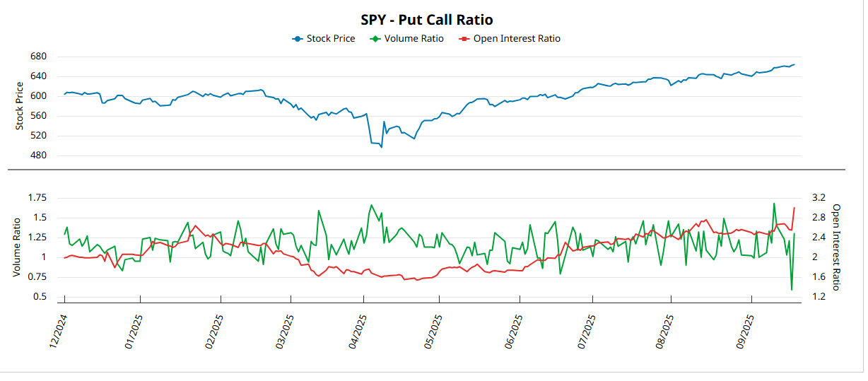Click the 680 stock price axis value
Screen dimensions: 868x381
[39, 57]
